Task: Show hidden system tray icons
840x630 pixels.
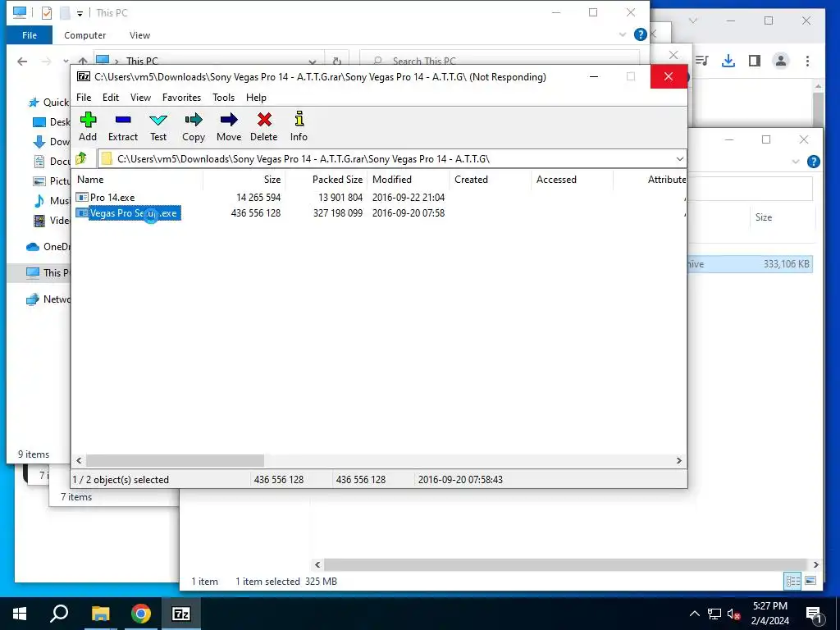Action: [694, 614]
